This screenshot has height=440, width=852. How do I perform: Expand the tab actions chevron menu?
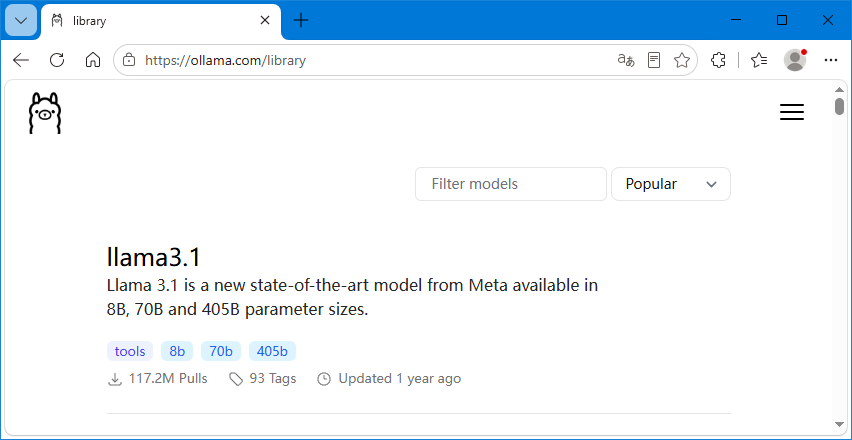click(x=21, y=21)
